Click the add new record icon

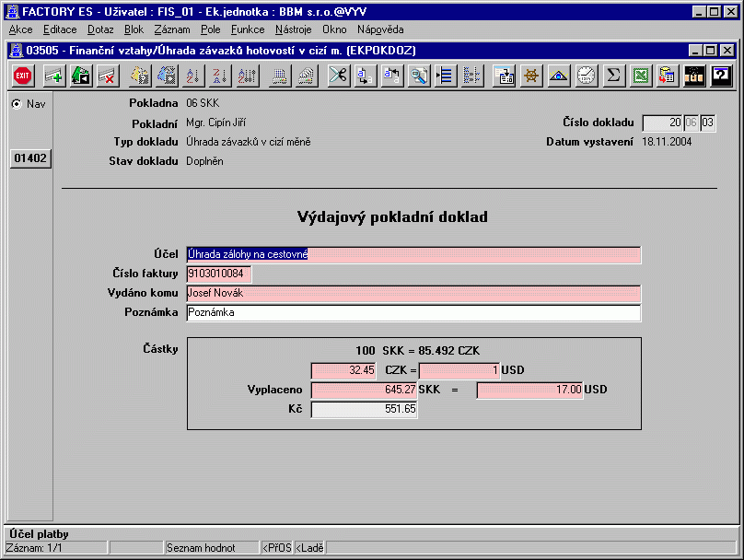53,76
